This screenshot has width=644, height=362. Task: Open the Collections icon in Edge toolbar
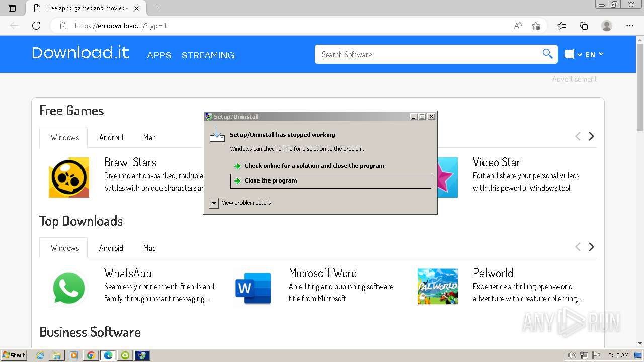pos(584,26)
